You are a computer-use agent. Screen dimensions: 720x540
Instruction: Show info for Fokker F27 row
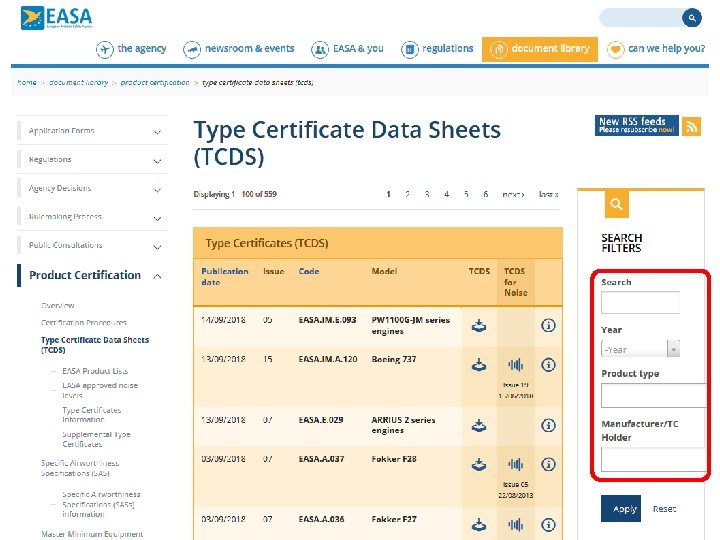tap(548, 524)
